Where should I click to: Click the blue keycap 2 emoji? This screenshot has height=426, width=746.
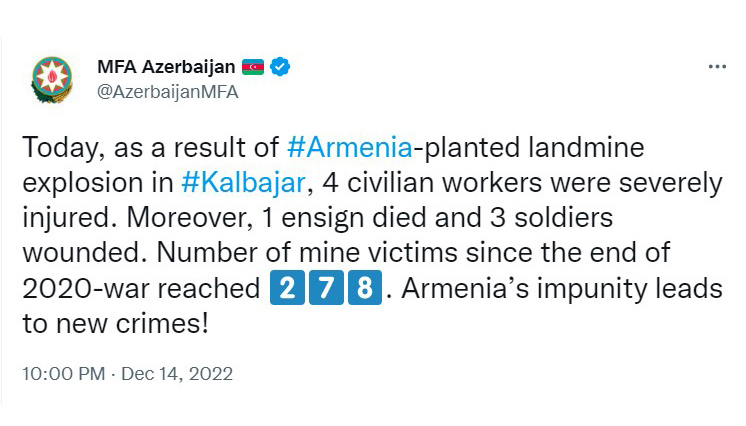[x=287, y=287]
